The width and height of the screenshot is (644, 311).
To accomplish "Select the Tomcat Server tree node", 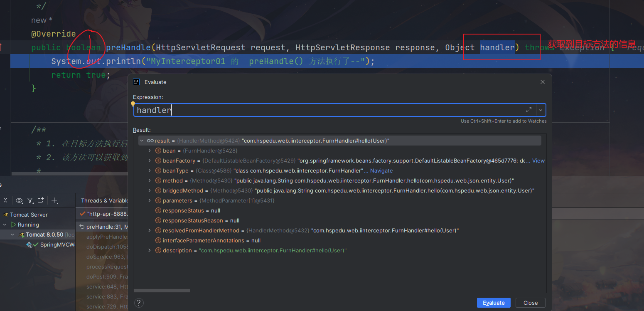I will point(29,215).
